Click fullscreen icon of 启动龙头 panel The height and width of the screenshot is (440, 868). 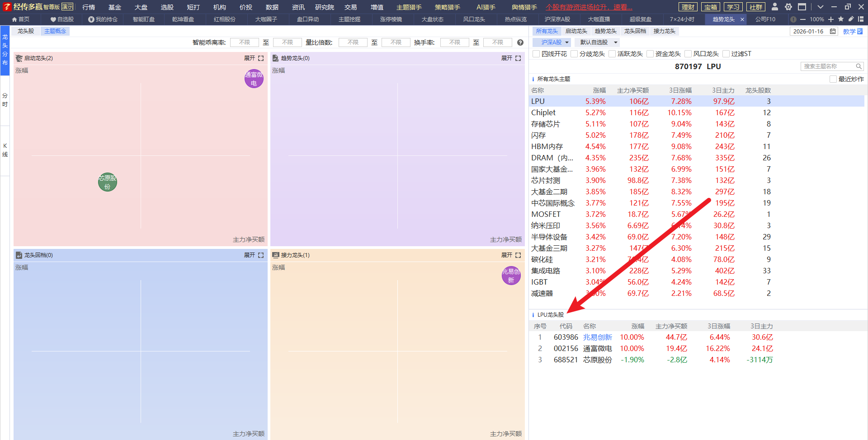tap(261, 58)
